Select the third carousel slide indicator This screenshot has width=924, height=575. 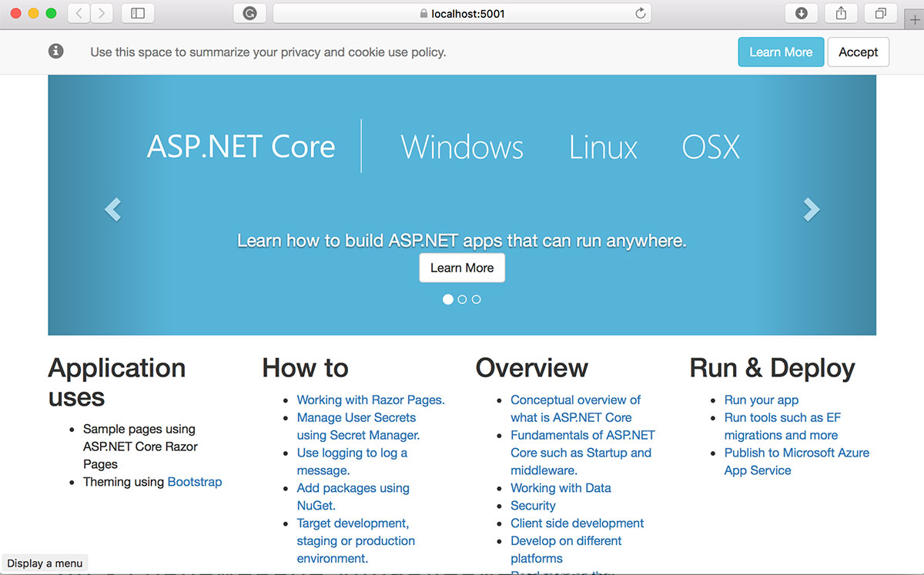pos(476,299)
